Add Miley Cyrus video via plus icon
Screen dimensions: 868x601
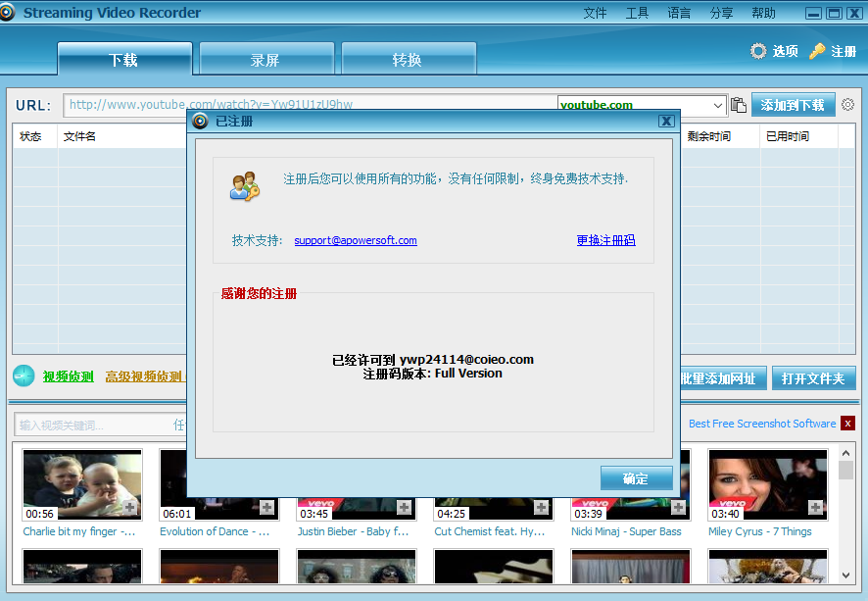pyautogui.click(x=815, y=507)
